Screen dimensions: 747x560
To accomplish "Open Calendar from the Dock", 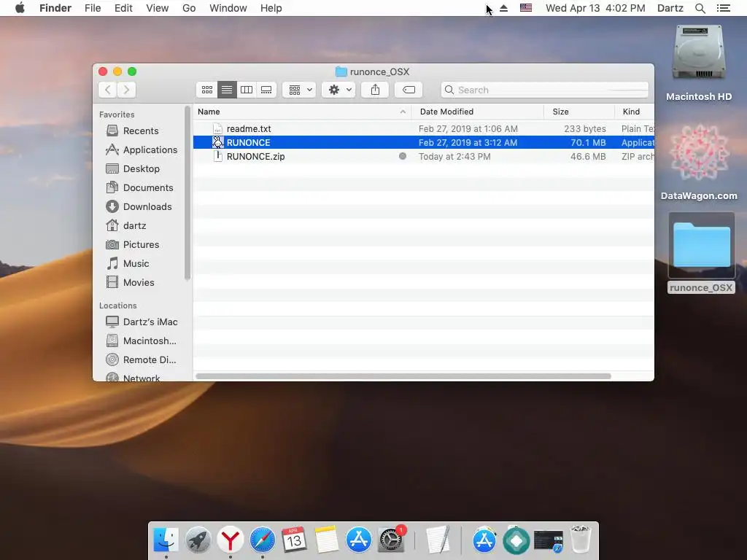I will 294,540.
